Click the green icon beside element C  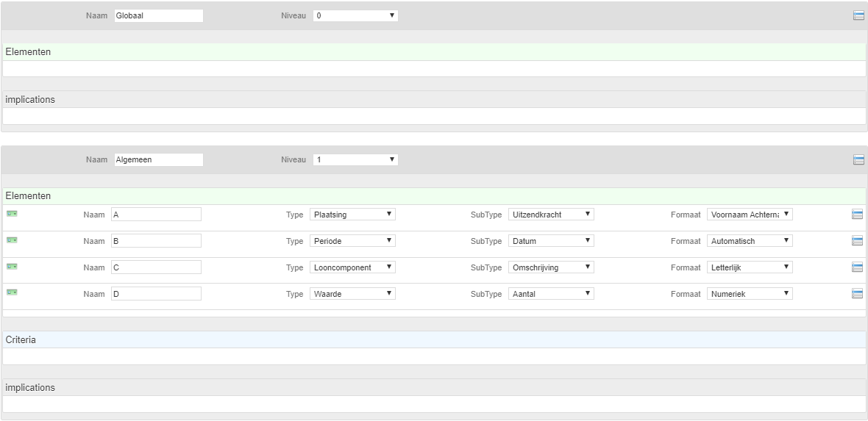(12, 266)
